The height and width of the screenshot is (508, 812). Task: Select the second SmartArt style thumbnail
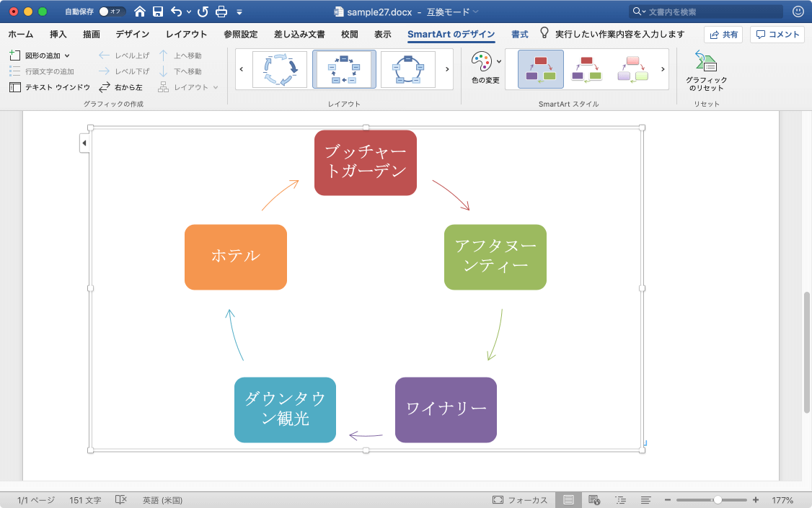(587, 69)
